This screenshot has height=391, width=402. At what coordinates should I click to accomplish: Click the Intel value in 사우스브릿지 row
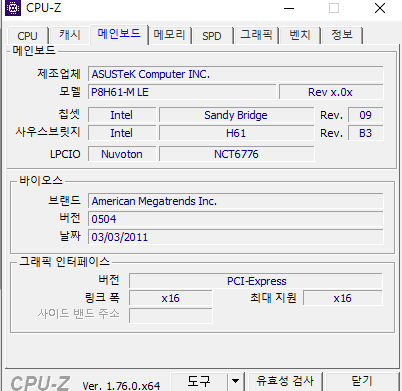point(122,133)
